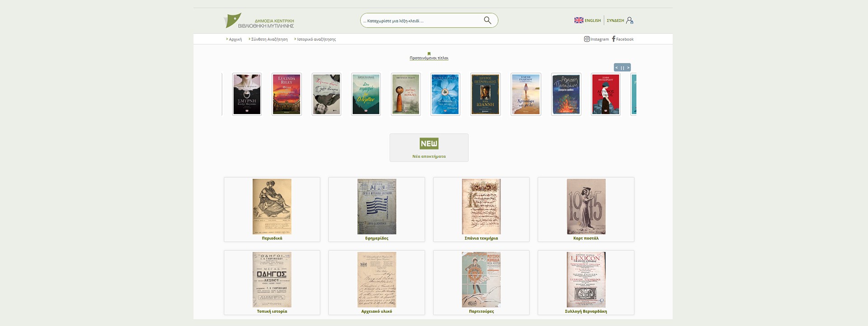Open Ιστορικό αναζήτησης from the navigation bar

tap(316, 39)
